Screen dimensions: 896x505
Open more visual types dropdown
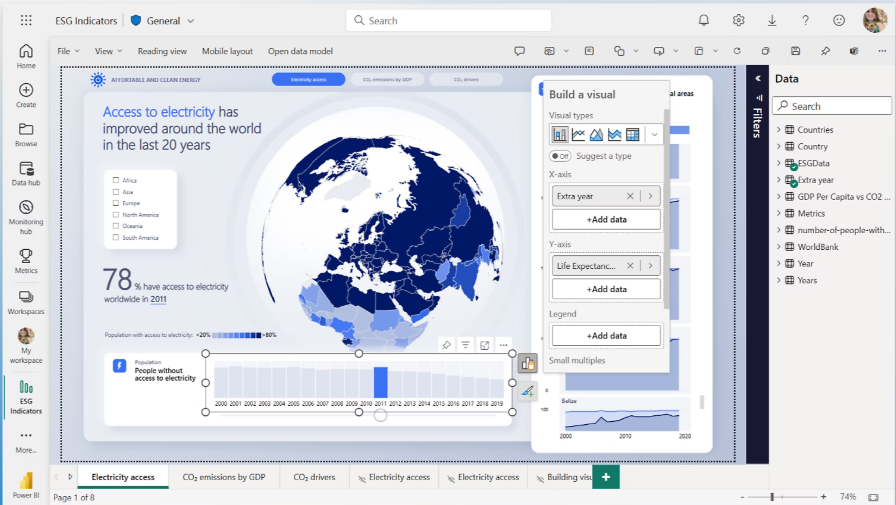tap(654, 135)
